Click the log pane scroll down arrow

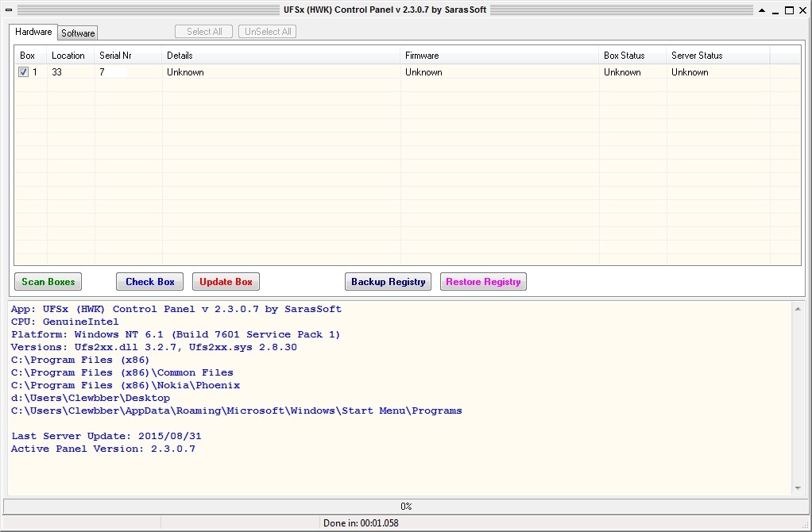[798, 488]
